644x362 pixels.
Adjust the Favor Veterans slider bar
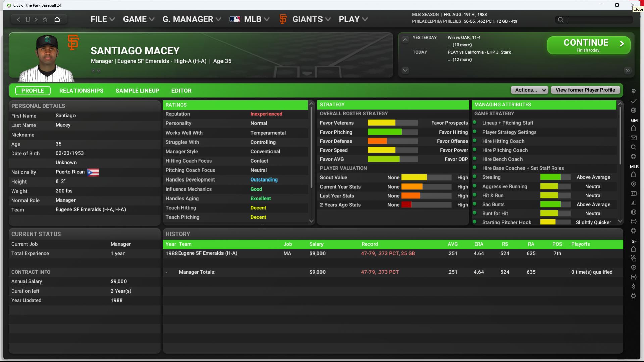coord(393,123)
